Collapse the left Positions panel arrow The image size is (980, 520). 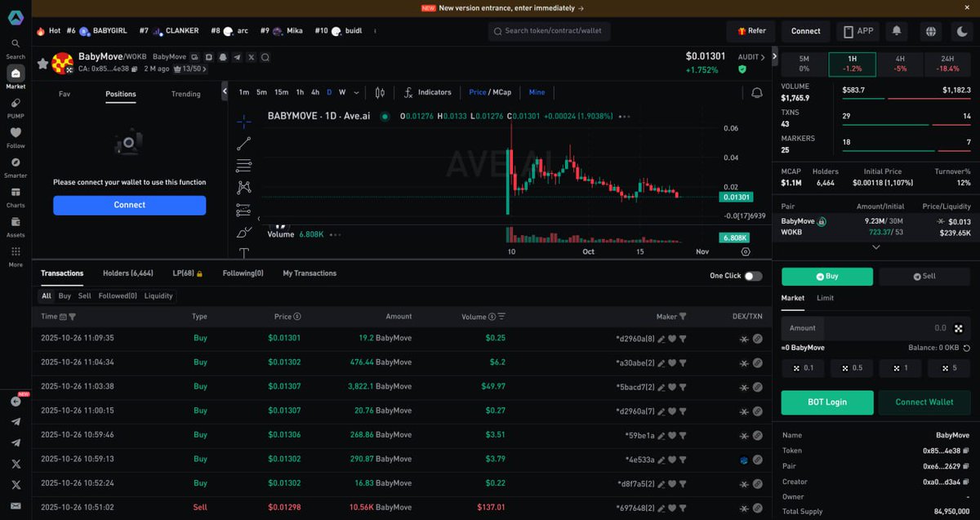click(x=225, y=92)
